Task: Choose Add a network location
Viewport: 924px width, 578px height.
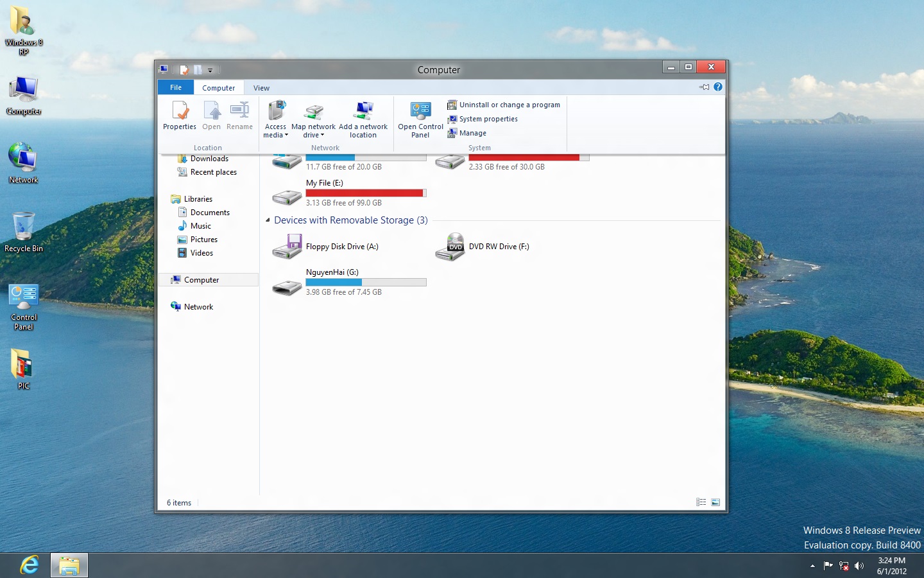Action: pos(363,119)
